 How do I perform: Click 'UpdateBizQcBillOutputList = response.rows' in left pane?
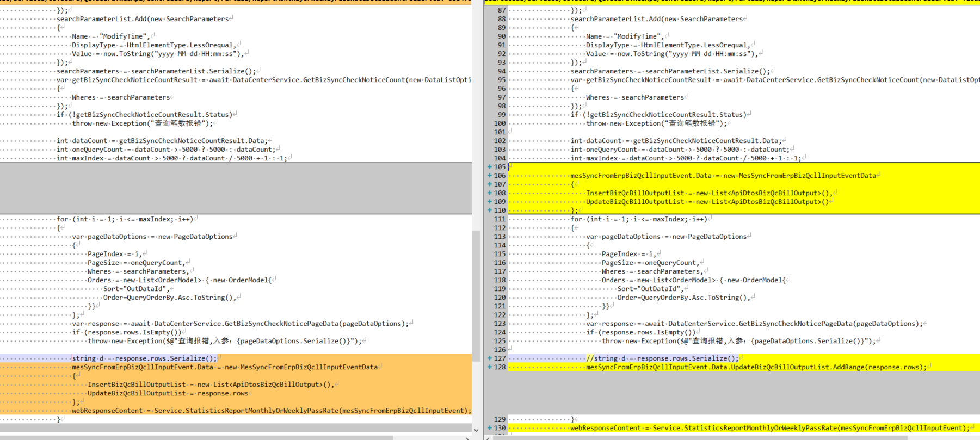point(168,393)
